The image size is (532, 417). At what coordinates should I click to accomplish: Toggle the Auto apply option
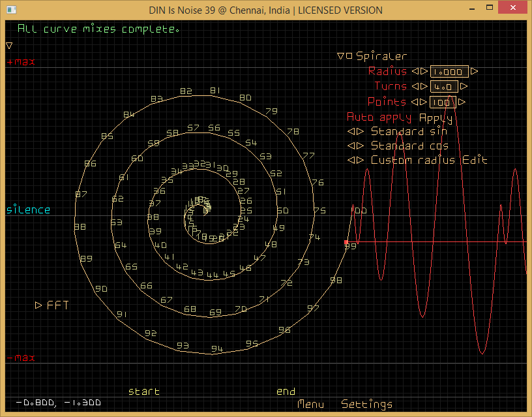coord(379,117)
